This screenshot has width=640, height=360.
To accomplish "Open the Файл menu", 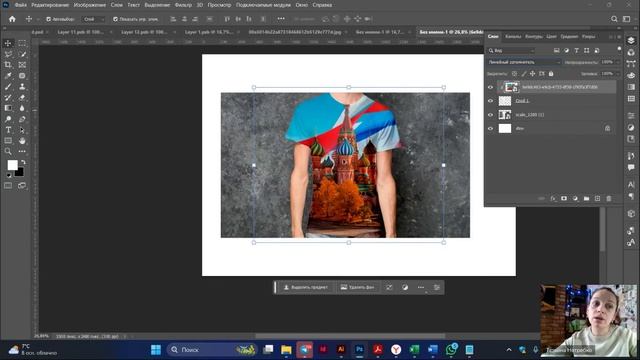I will pos(20,5).
